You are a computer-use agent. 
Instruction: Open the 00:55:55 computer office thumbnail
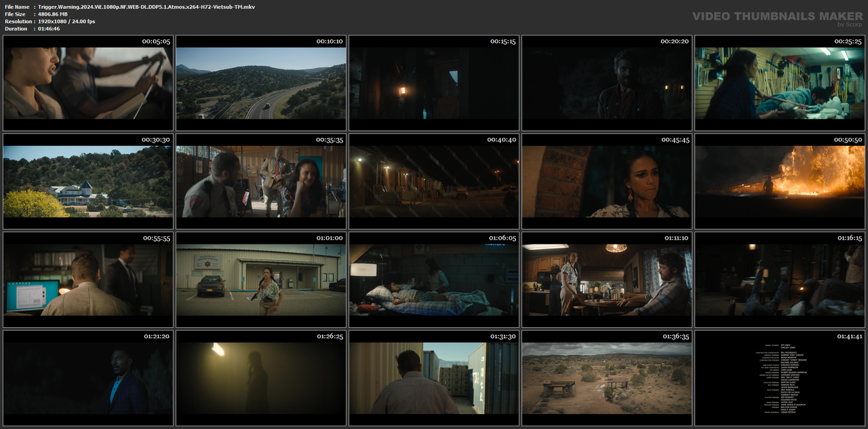[88, 280]
